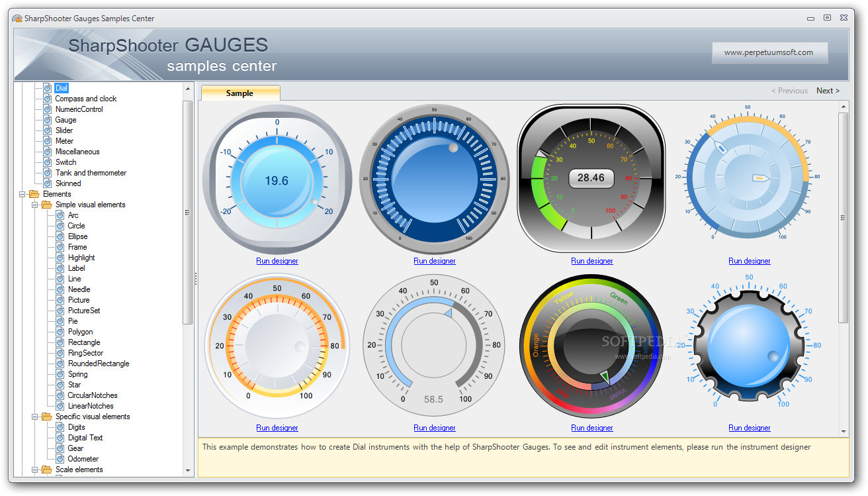Viewport: 868px width, 496px height.
Task: Select the CircularNotches tree item
Action: point(93,395)
